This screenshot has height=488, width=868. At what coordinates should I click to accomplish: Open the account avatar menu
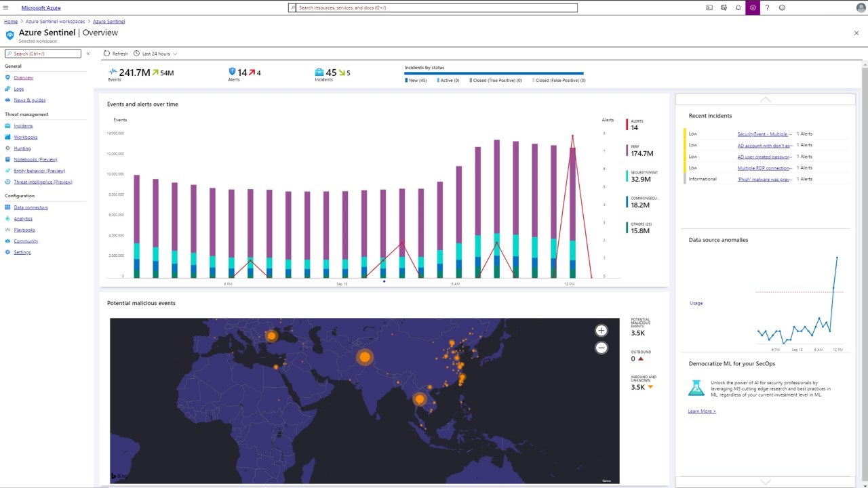pyautogui.click(x=861, y=7)
